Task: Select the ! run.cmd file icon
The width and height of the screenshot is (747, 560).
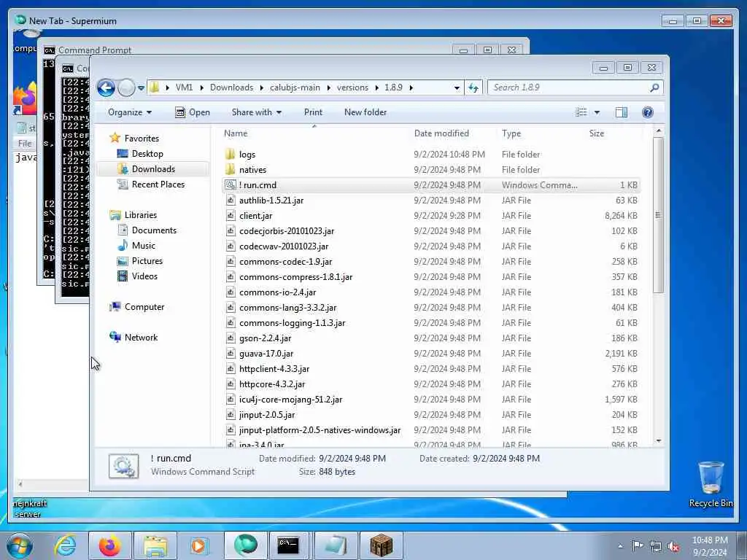Action: [x=230, y=184]
